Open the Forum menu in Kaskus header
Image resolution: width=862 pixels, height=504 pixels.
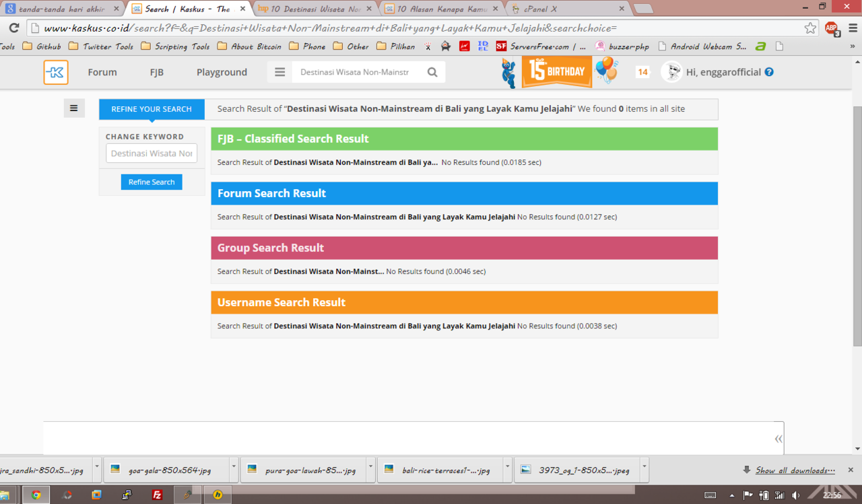[102, 72]
